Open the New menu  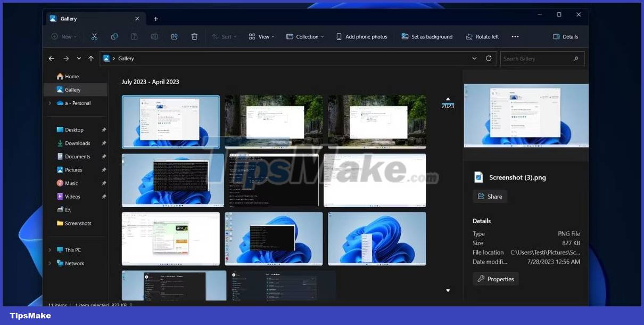coord(63,36)
